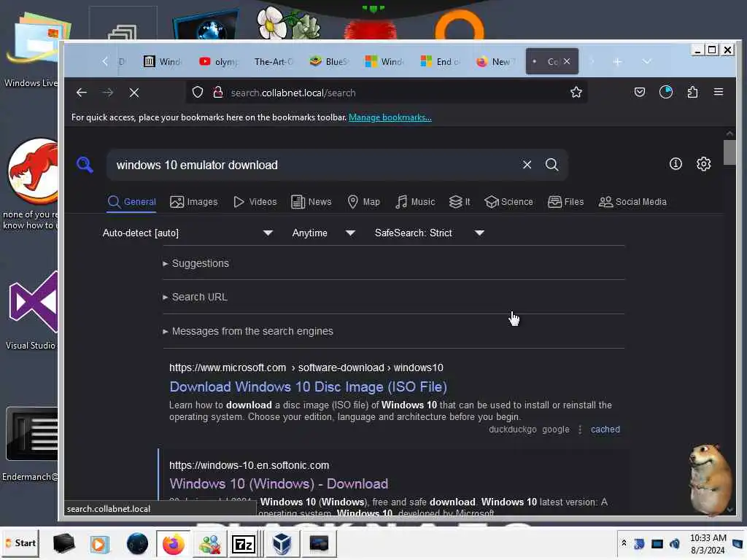Click the SearXNG magnifier logo
The width and height of the screenshot is (747, 560).
(85, 165)
